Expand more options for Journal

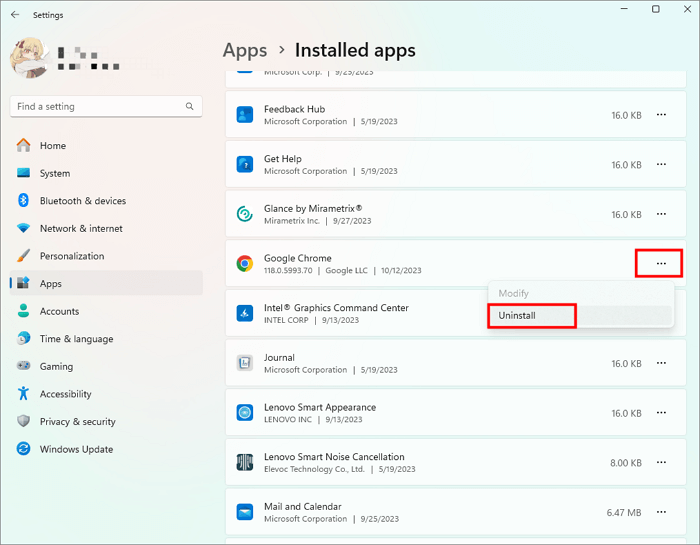(x=660, y=364)
